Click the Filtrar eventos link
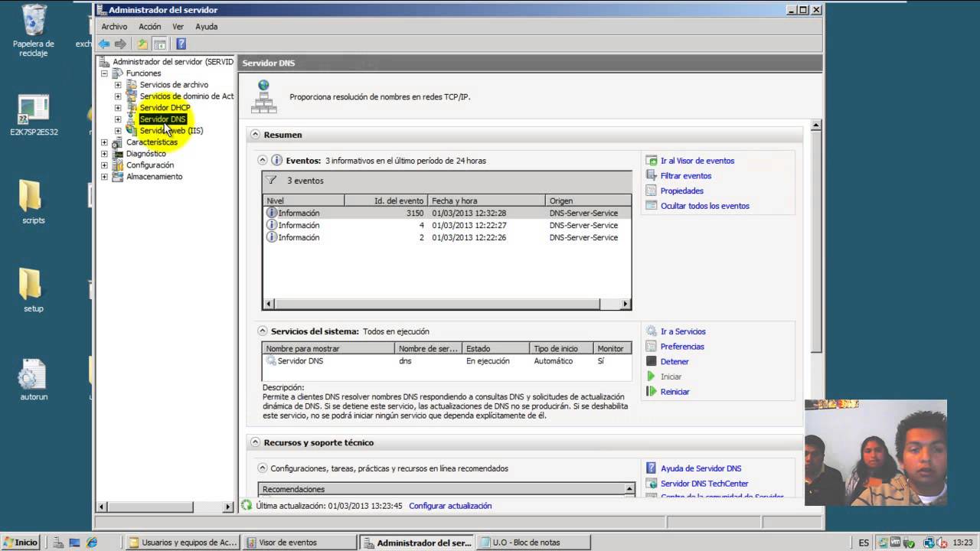Viewport: 980px width, 551px height. coord(686,176)
